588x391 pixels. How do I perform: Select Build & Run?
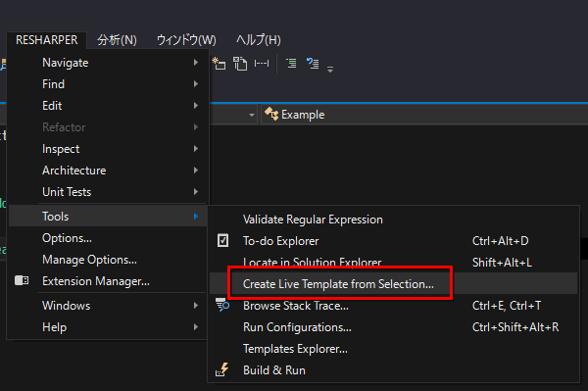[x=393, y=370]
